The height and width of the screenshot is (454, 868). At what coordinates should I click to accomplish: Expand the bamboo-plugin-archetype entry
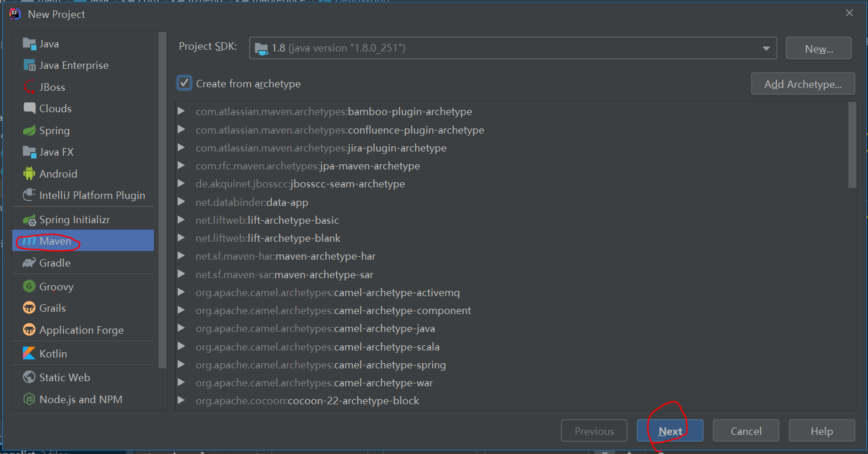point(181,112)
